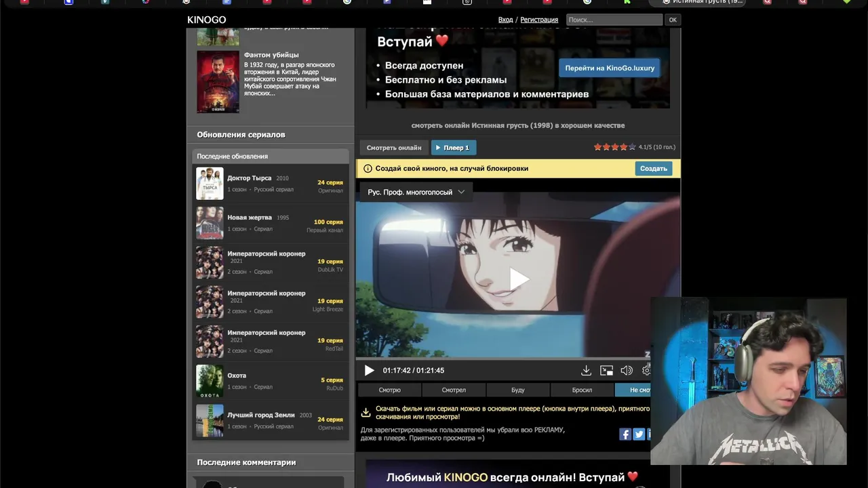This screenshot has width=868, height=488.
Task: Click the five-star rating widget
Action: [x=614, y=147]
